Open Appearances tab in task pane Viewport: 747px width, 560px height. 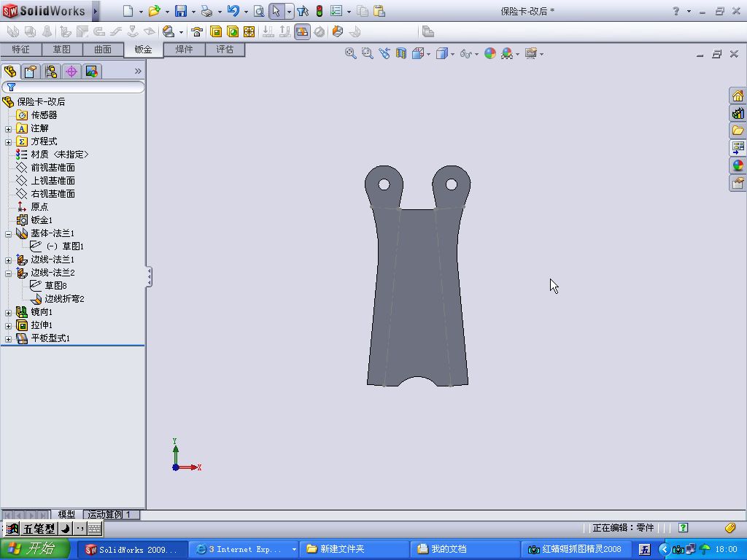[738, 166]
